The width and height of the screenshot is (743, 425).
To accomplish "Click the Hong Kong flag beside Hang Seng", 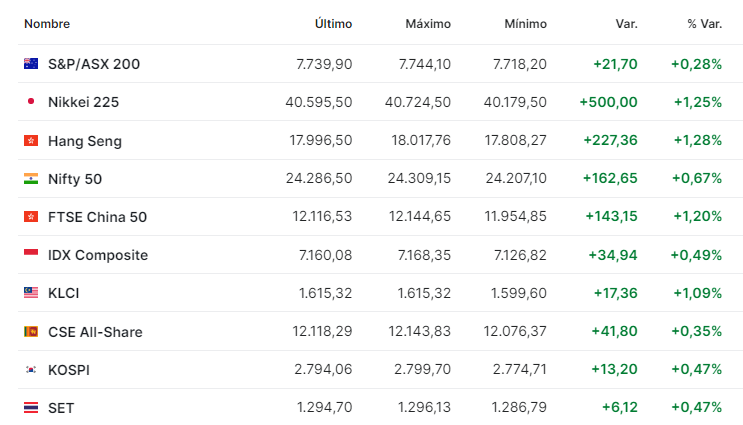I will [31, 140].
